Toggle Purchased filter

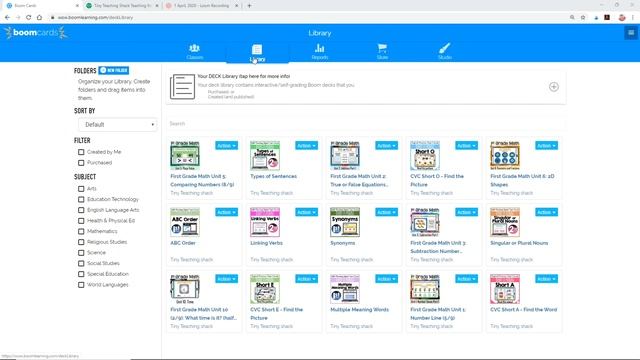click(81, 162)
